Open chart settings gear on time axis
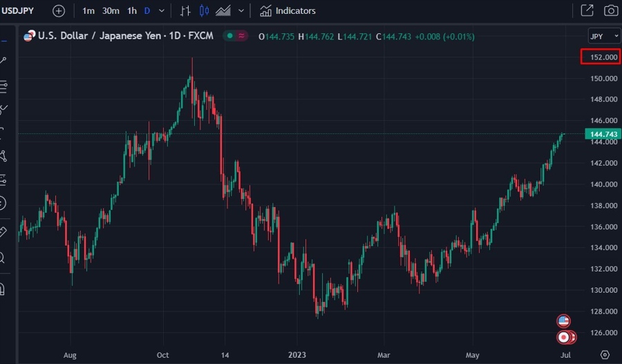 coord(605,354)
